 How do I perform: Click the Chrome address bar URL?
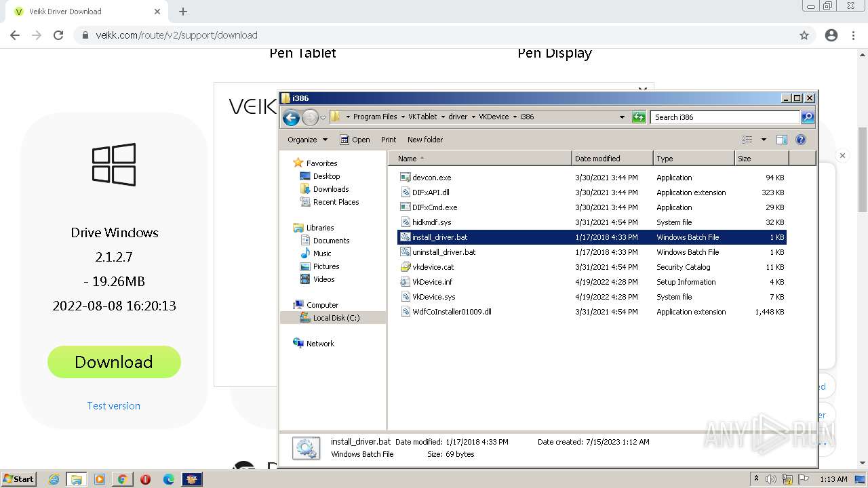(x=176, y=35)
